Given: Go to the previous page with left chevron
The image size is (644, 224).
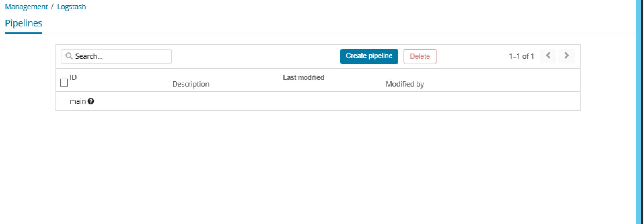Looking at the screenshot, I should coord(548,56).
